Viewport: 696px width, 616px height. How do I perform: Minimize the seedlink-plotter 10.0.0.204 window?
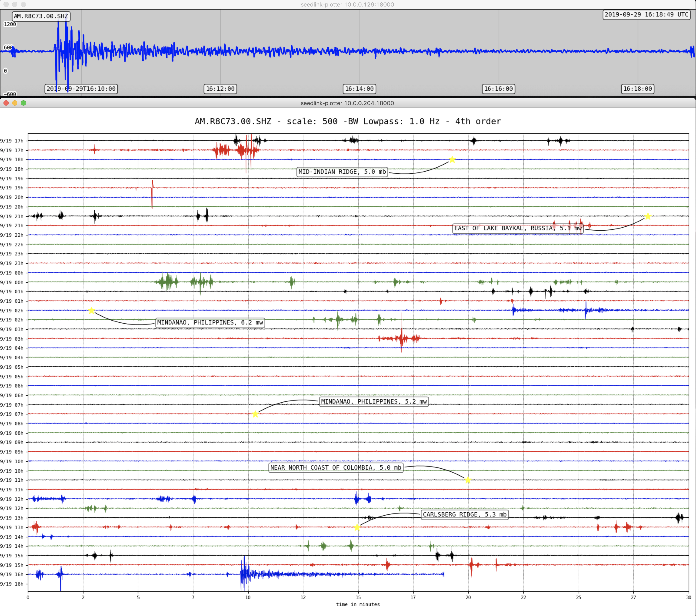click(15, 103)
